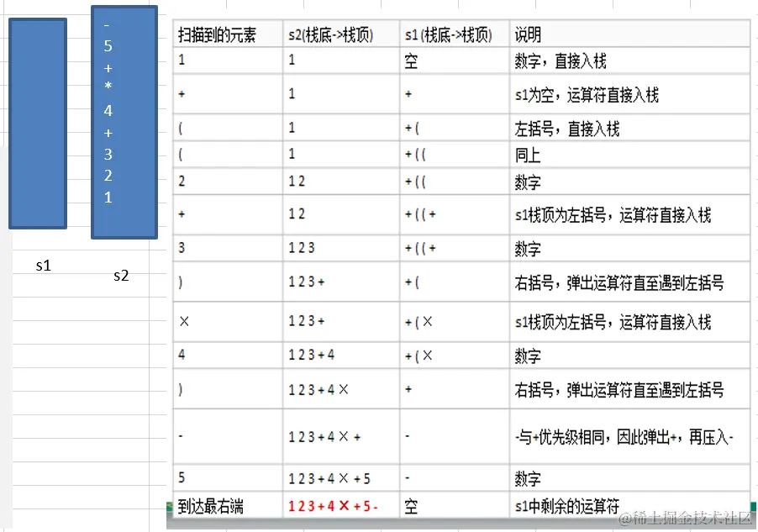Click the s2 cell ending in "1 2 3 + 4 ×"
The image size is (758, 532).
[x=341, y=389]
